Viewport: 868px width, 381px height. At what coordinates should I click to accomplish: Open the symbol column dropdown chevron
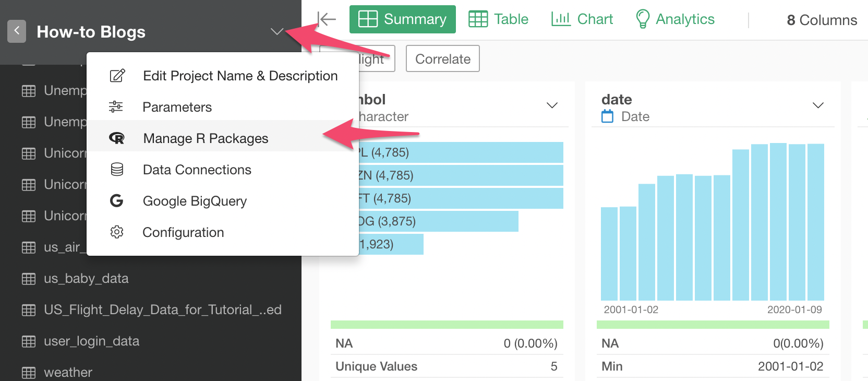click(x=552, y=105)
